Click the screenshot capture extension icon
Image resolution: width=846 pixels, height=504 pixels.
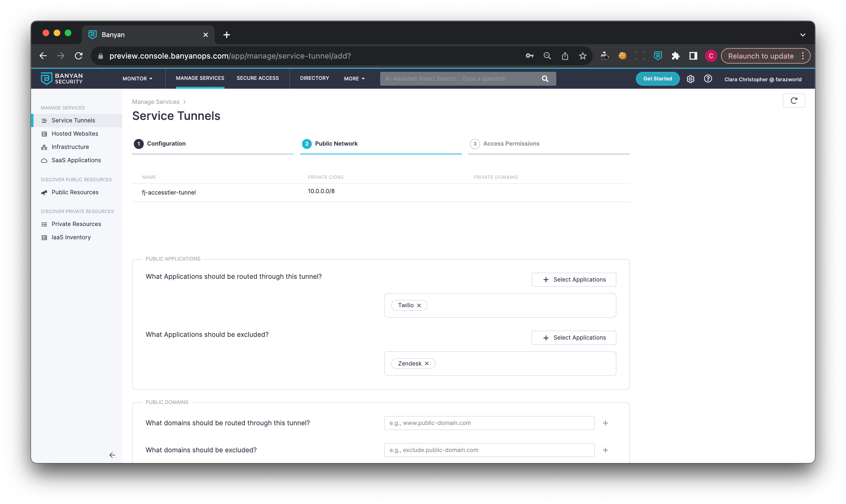[x=640, y=56]
